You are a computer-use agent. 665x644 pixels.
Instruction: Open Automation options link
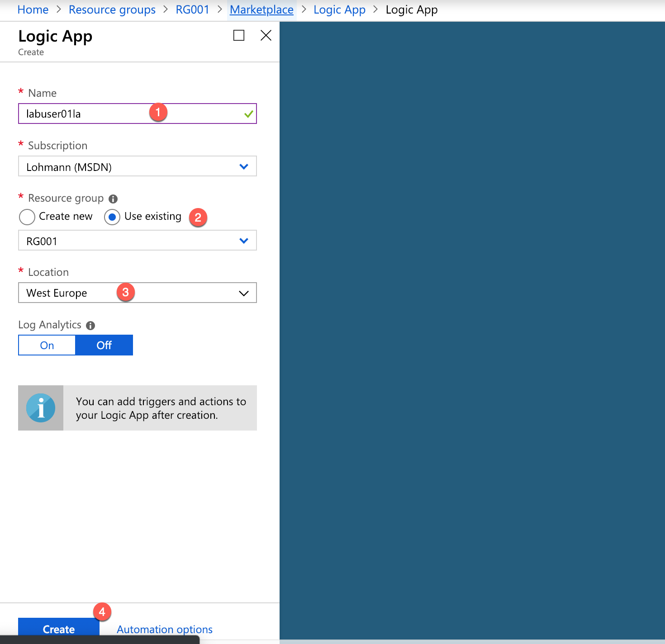165,629
